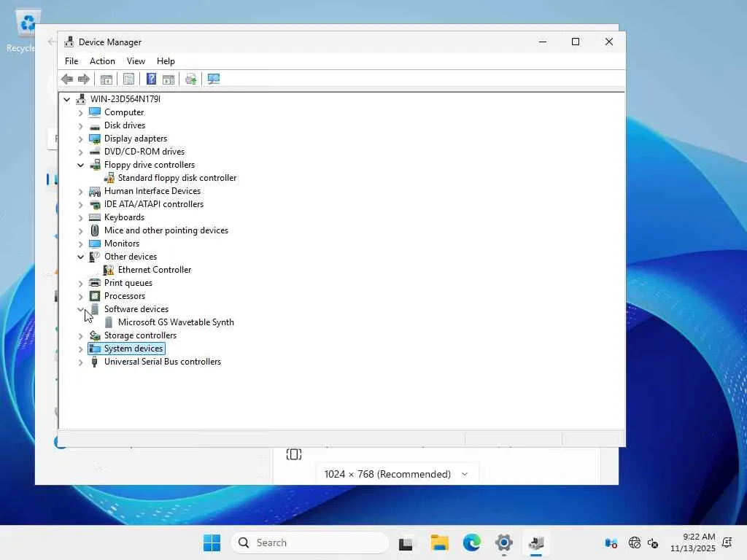Open the Help menu

(166, 61)
